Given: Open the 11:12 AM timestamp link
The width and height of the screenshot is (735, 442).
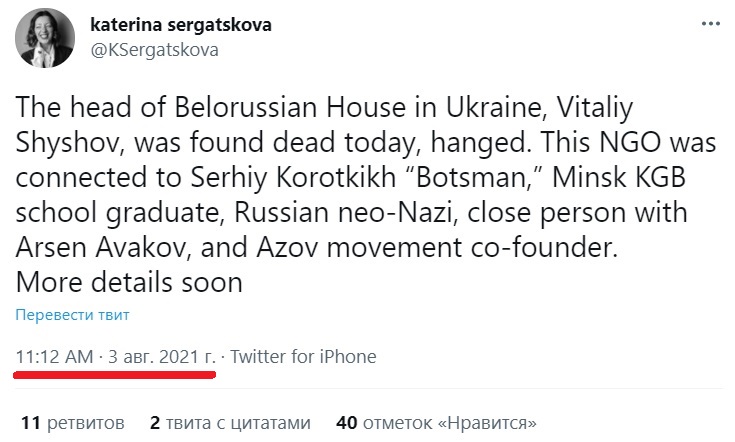Looking at the screenshot, I should point(53,357).
